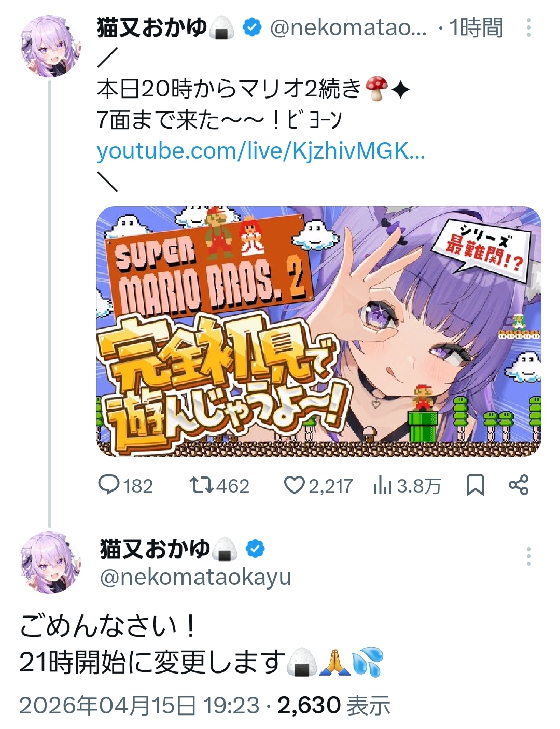Open more options for the top tweet
Viewport: 560px width, 729px height.
tap(528, 27)
